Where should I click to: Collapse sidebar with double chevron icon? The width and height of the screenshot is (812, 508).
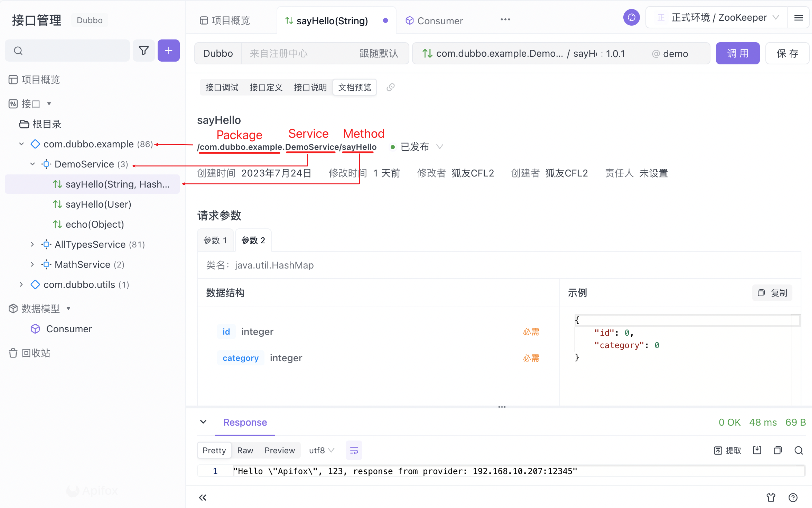203,497
